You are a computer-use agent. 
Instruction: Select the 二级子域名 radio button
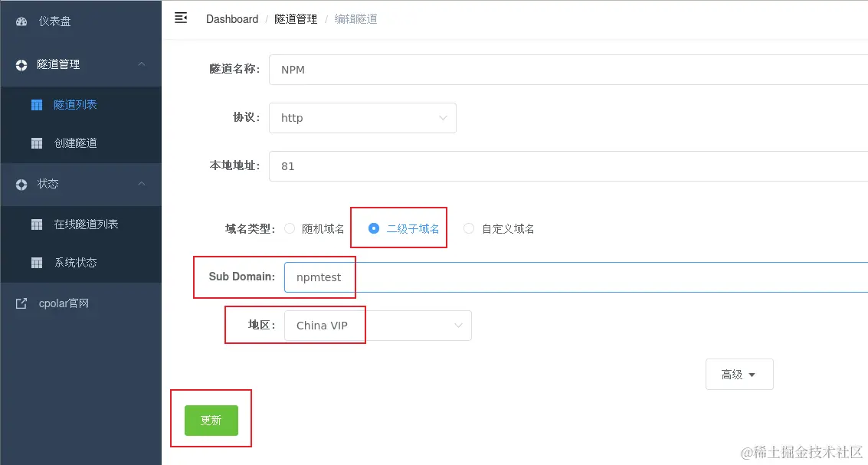pyautogui.click(x=374, y=228)
